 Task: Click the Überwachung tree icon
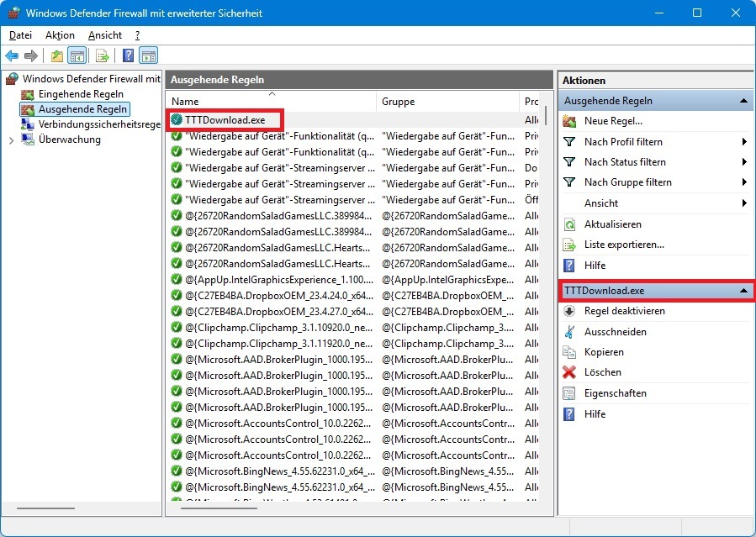tap(28, 140)
